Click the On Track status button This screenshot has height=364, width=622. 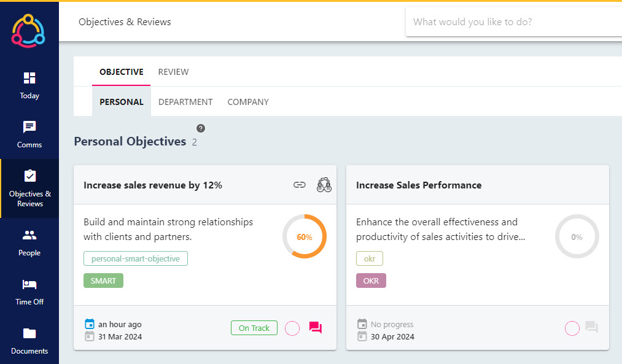[x=254, y=328]
